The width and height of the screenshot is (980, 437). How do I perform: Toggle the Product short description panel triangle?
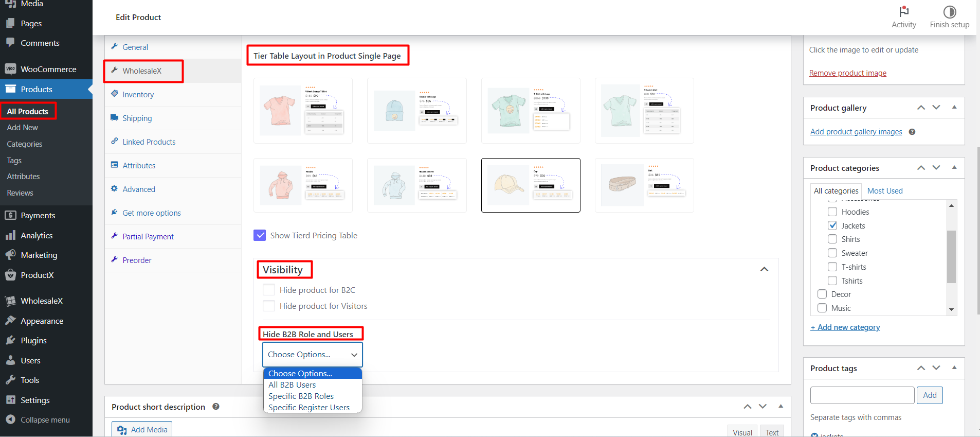click(781, 406)
